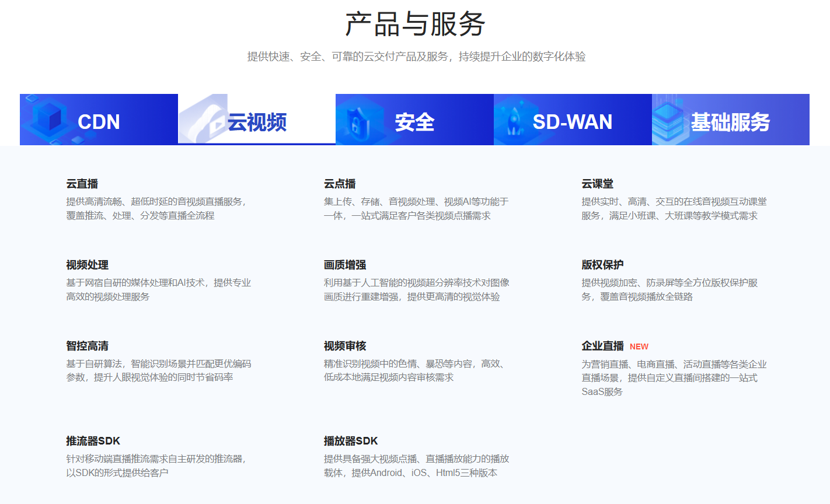Open the 企业直播 product link

coord(602,346)
